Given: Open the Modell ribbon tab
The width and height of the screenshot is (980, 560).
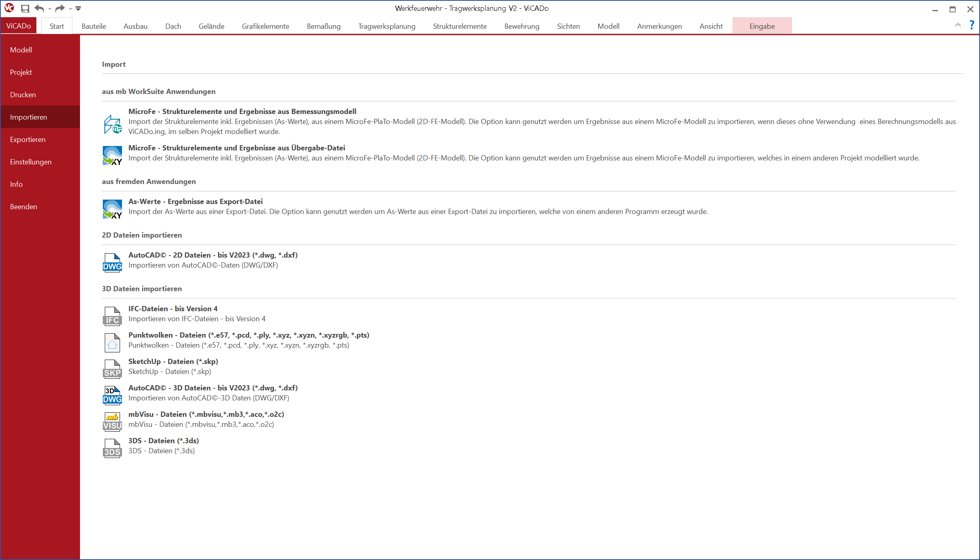Looking at the screenshot, I should 608,26.
